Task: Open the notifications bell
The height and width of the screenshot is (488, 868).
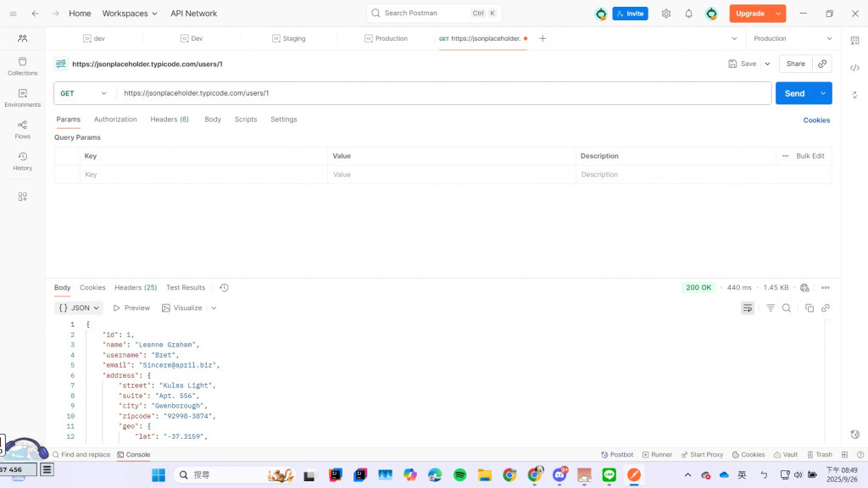Action: pyautogui.click(x=688, y=14)
